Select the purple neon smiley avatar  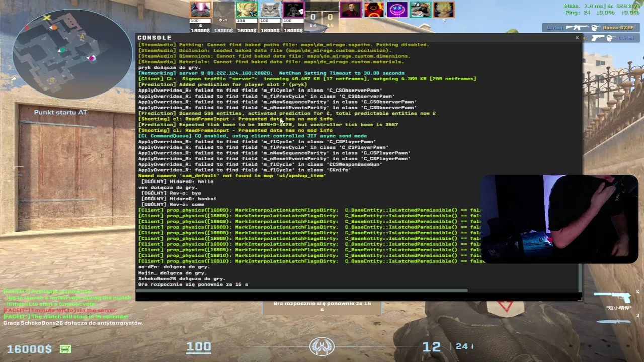(397, 10)
